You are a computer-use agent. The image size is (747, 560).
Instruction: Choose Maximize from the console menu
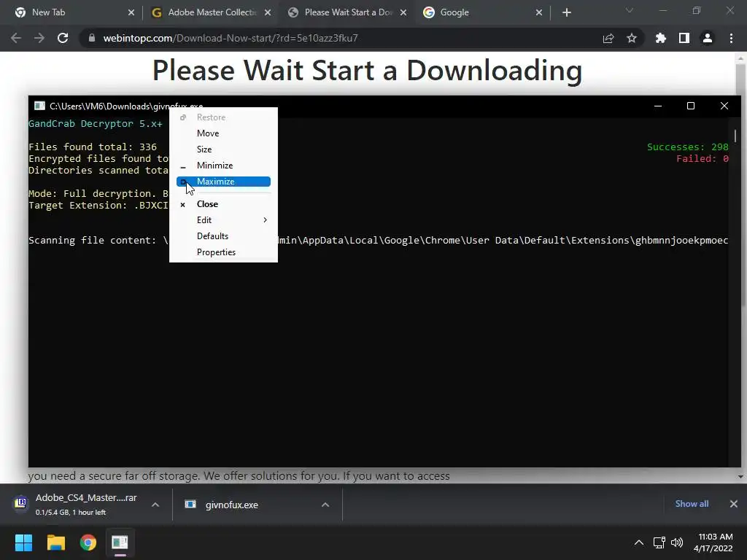coord(223,182)
